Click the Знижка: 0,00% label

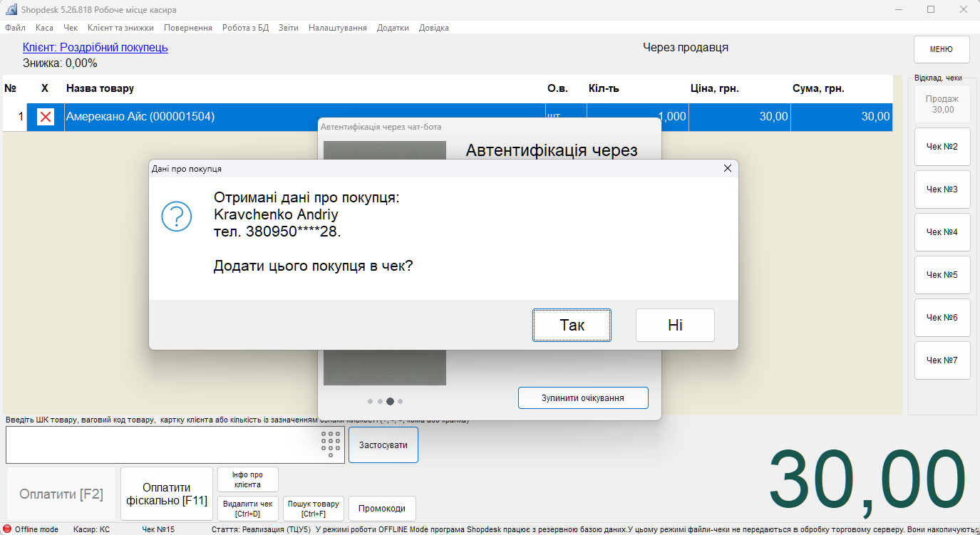coord(60,63)
